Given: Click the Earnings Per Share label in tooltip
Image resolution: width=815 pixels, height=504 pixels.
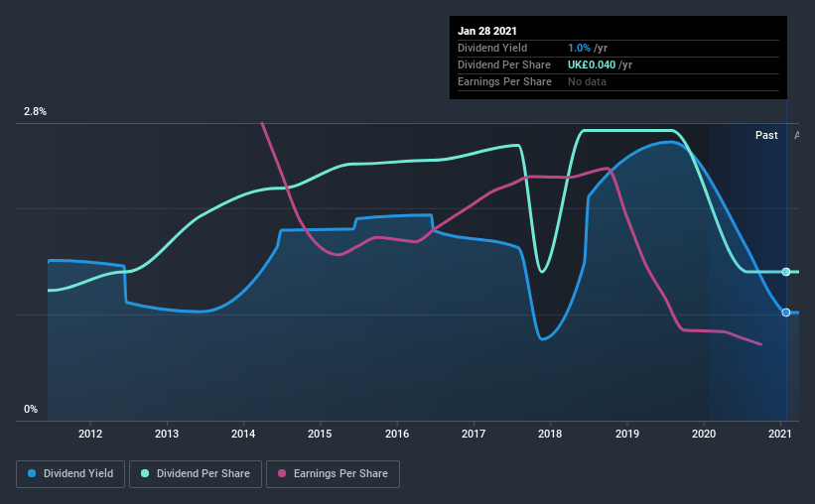Looking at the screenshot, I should (504, 81).
